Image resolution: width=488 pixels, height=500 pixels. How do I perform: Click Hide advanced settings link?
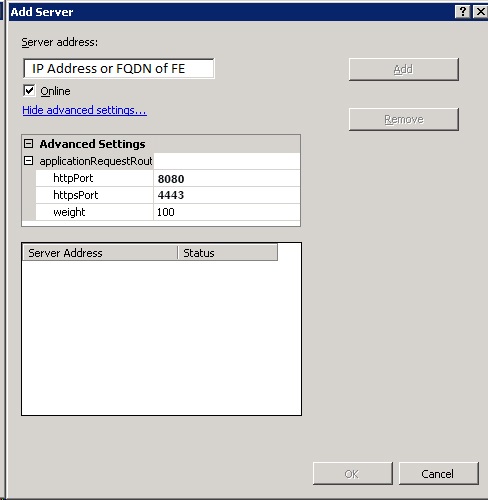[x=84, y=110]
